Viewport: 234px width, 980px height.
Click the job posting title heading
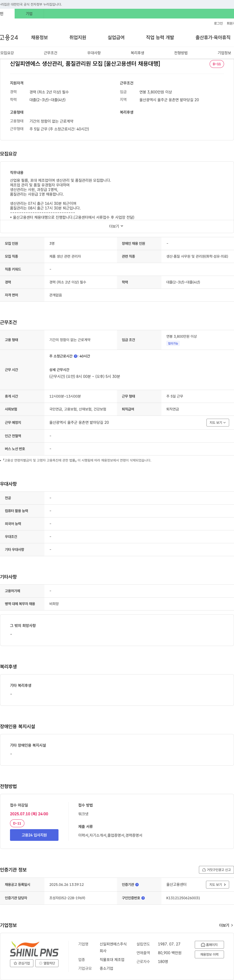(x=85, y=64)
